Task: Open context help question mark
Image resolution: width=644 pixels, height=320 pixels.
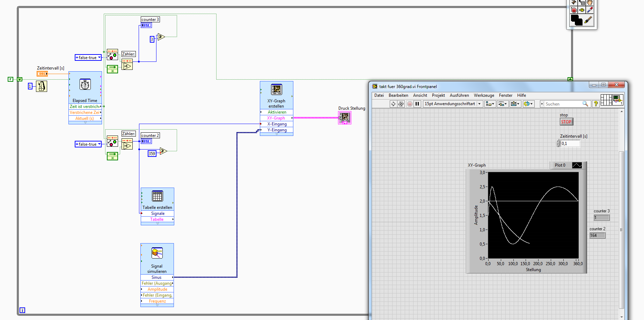Action: (x=596, y=104)
